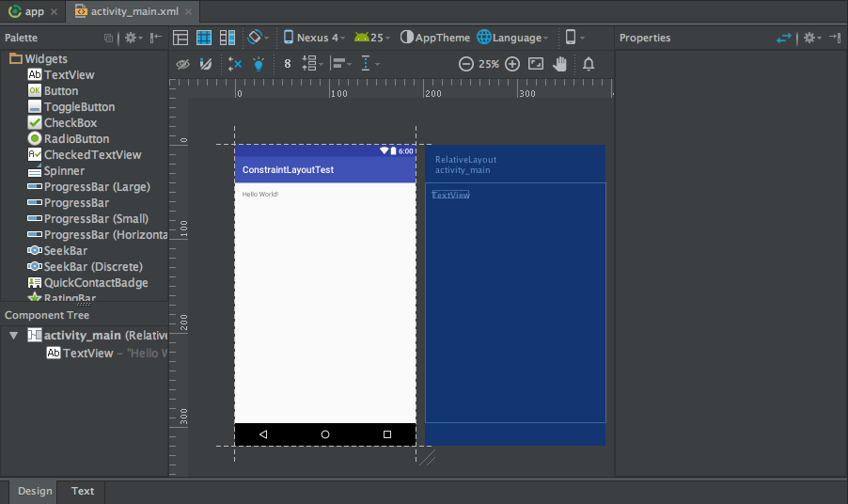This screenshot has height=504, width=848.
Task: Clear all constraints icon
Action: click(235, 64)
